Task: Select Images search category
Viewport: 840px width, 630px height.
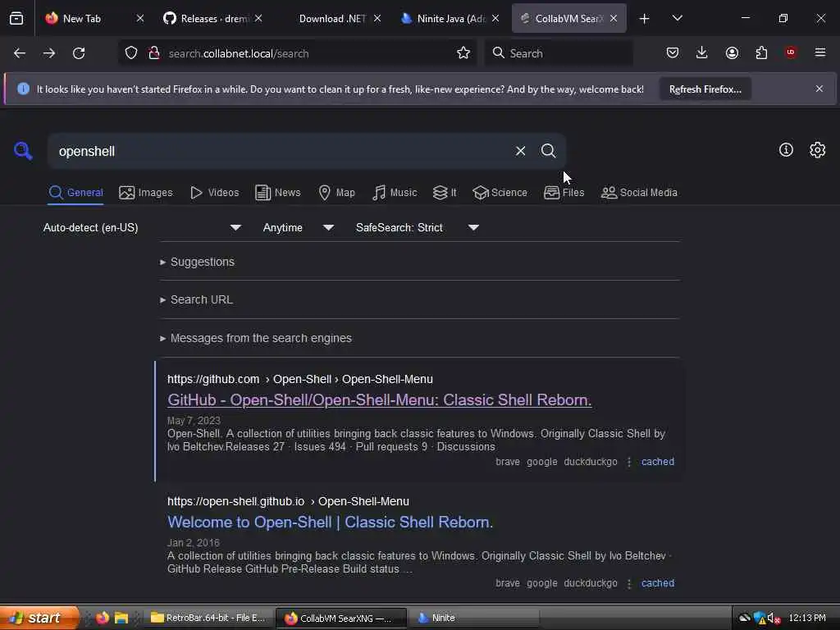Action: click(x=146, y=192)
